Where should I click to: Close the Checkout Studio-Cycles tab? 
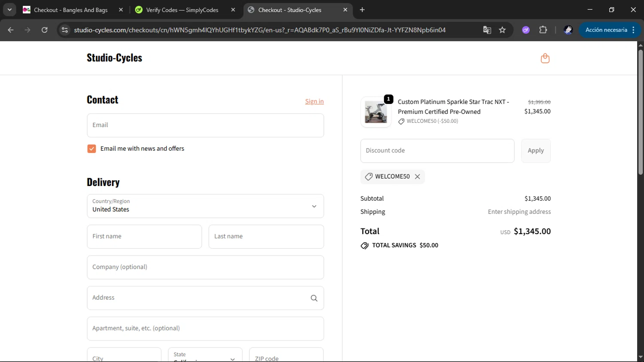[x=345, y=10]
